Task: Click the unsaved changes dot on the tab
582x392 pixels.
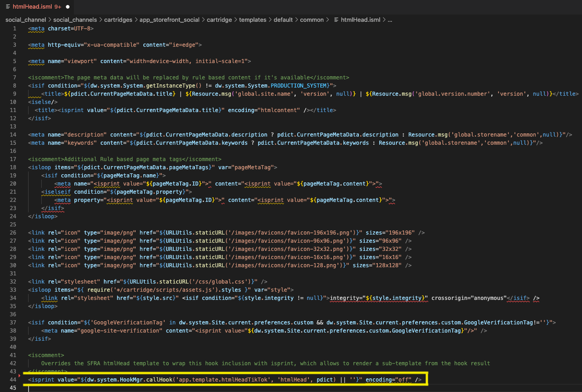Action: (68, 7)
